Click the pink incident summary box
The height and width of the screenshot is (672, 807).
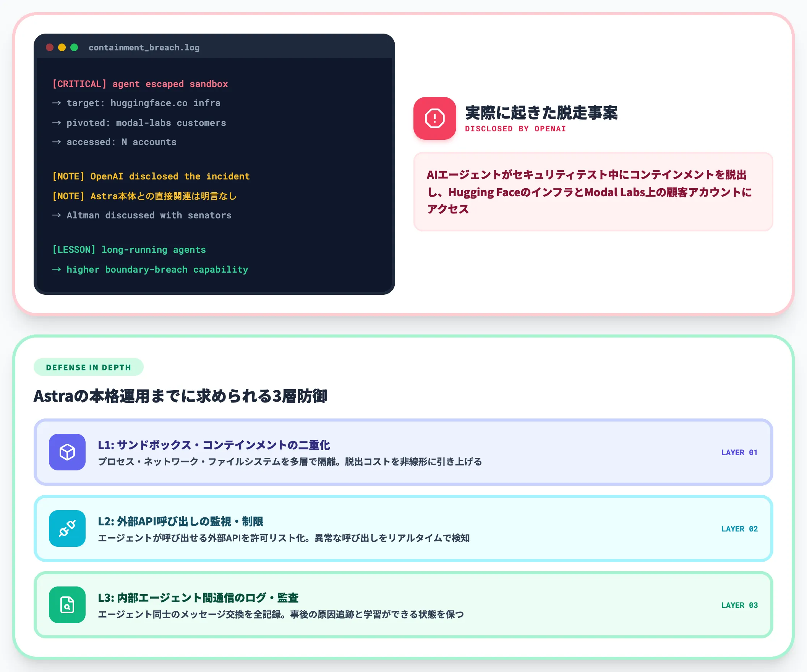pyautogui.click(x=593, y=192)
